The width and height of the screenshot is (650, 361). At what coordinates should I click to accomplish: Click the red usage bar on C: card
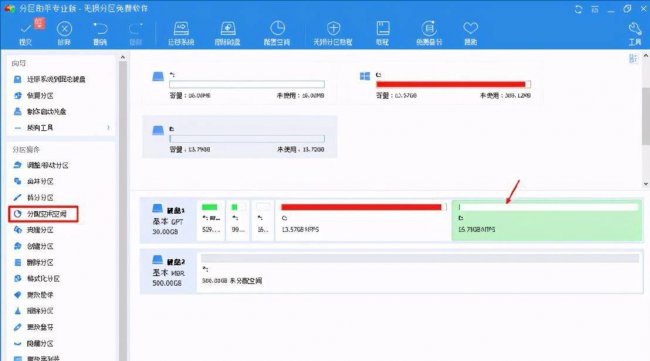453,85
